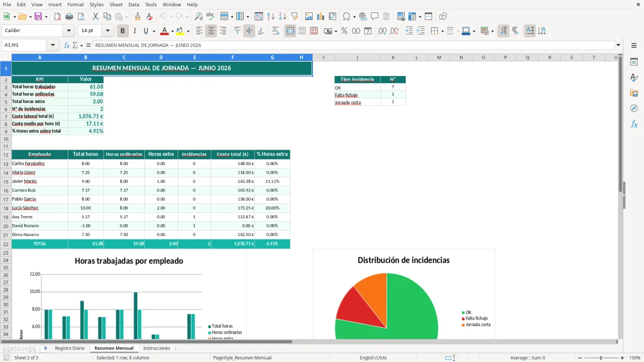This screenshot has width=644, height=362.
Task: Toggle Left-To-Right text direction
Action: click(503, 31)
